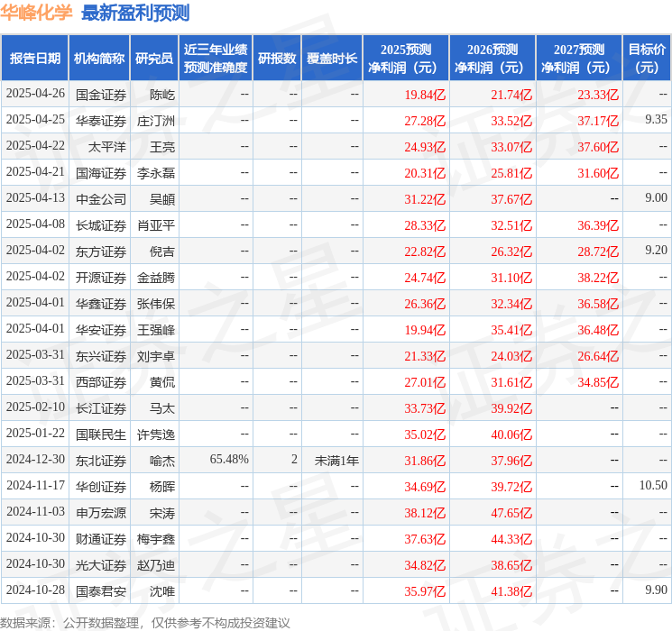Select the 东方证券 institution cell
672x631 pixels.
point(101,251)
